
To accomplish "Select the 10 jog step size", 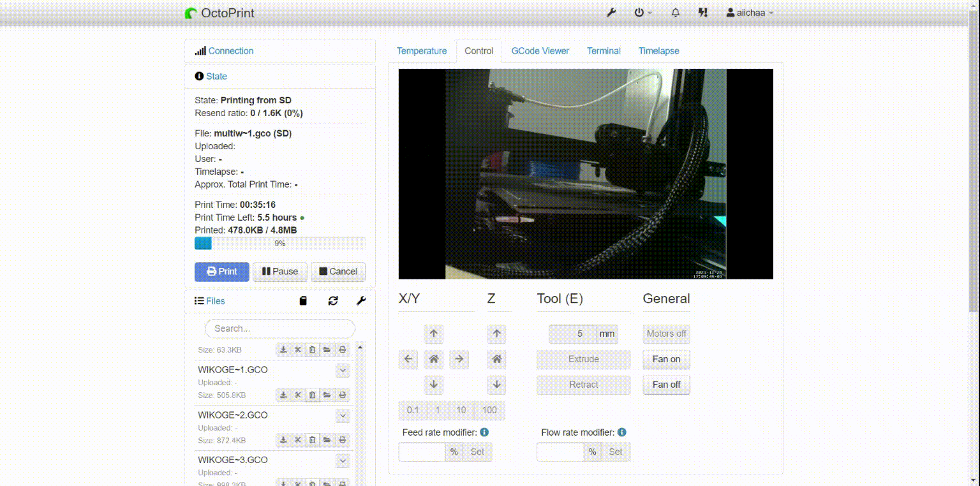I will 461,410.
